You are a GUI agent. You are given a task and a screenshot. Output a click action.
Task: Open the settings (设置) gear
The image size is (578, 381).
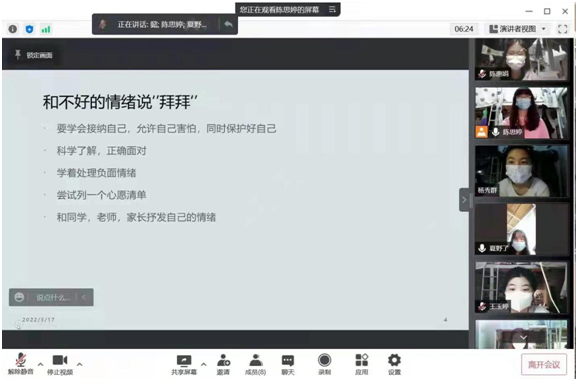click(x=394, y=364)
